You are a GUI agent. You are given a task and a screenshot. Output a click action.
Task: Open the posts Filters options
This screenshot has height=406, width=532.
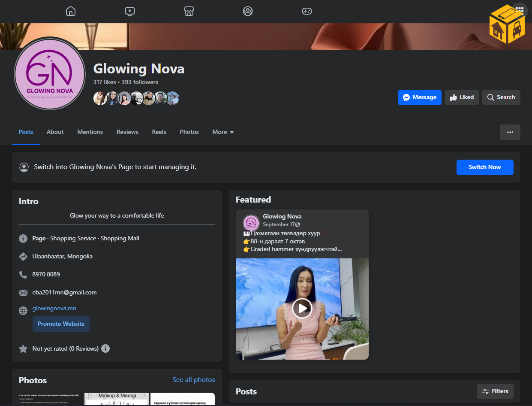coord(495,391)
